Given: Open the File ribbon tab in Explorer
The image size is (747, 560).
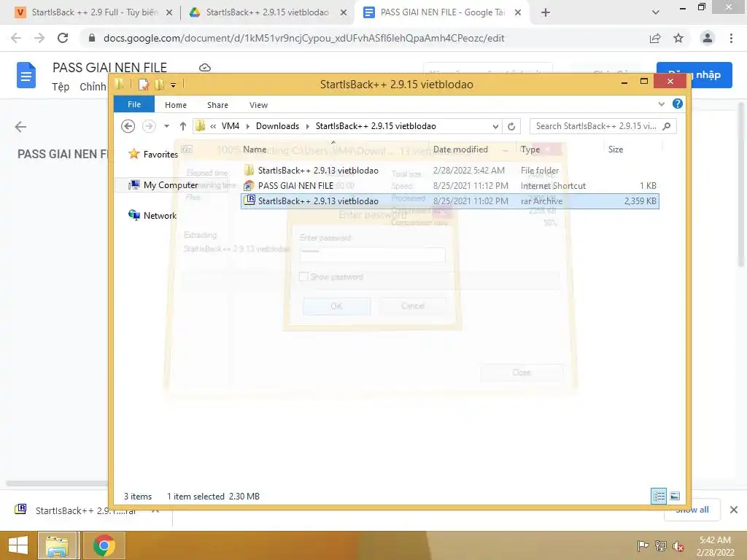Looking at the screenshot, I should (134, 104).
